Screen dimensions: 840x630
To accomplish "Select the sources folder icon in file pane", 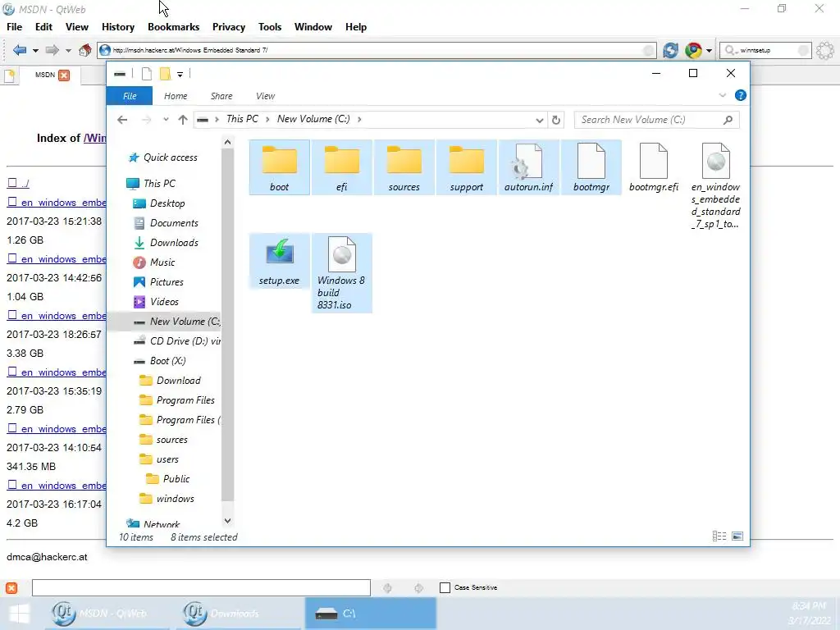I will pyautogui.click(x=404, y=167).
